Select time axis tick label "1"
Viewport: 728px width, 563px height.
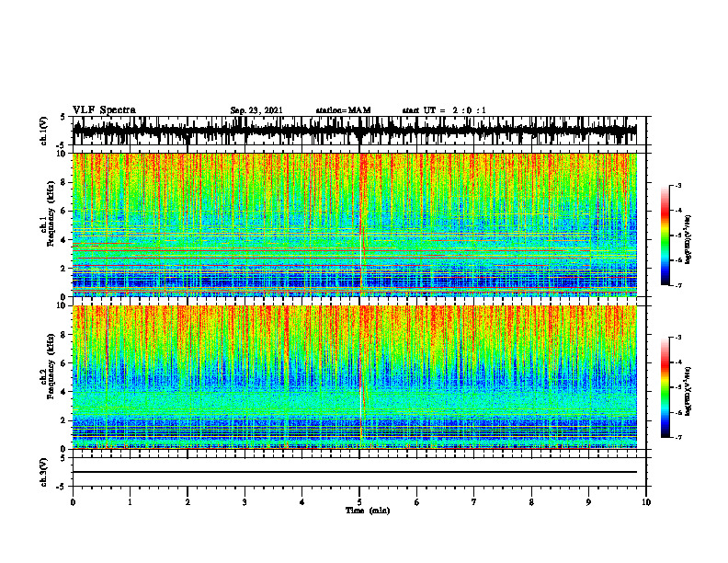(130, 502)
